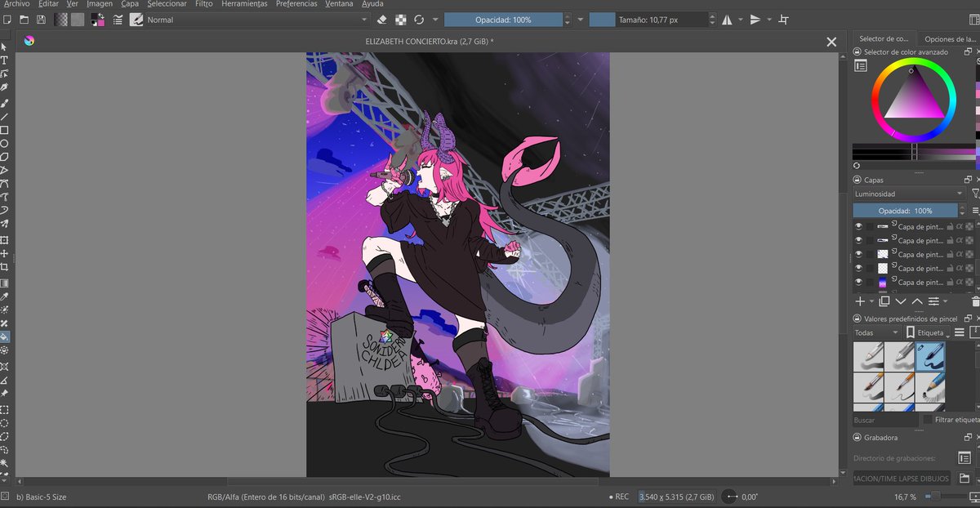Hide the topmost layer in Capas
The height and width of the screenshot is (508, 980).
coord(858,226)
